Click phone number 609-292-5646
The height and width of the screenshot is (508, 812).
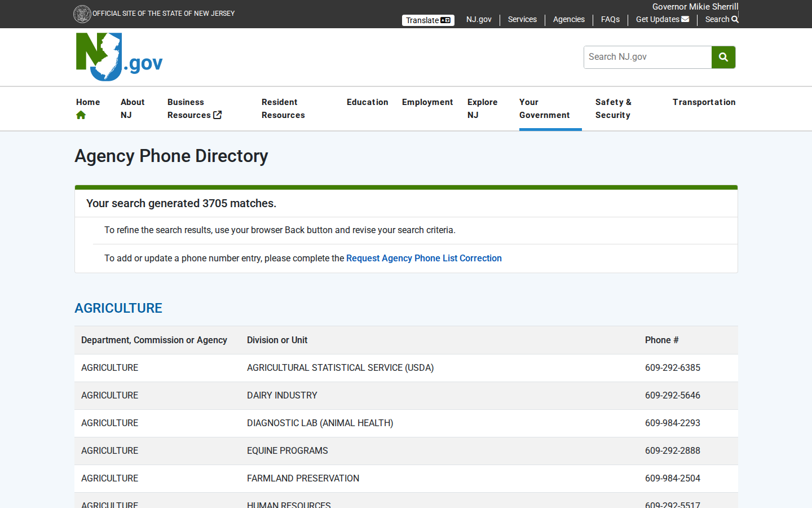click(673, 395)
